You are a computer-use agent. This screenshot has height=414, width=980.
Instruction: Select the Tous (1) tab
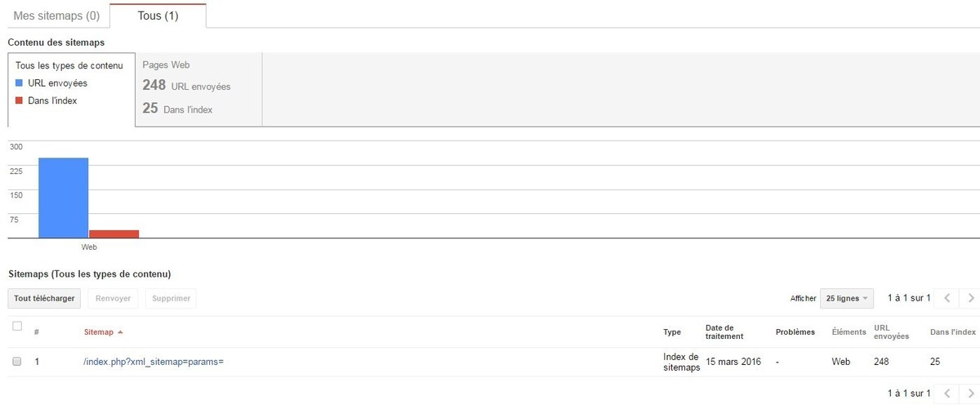(x=158, y=16)
